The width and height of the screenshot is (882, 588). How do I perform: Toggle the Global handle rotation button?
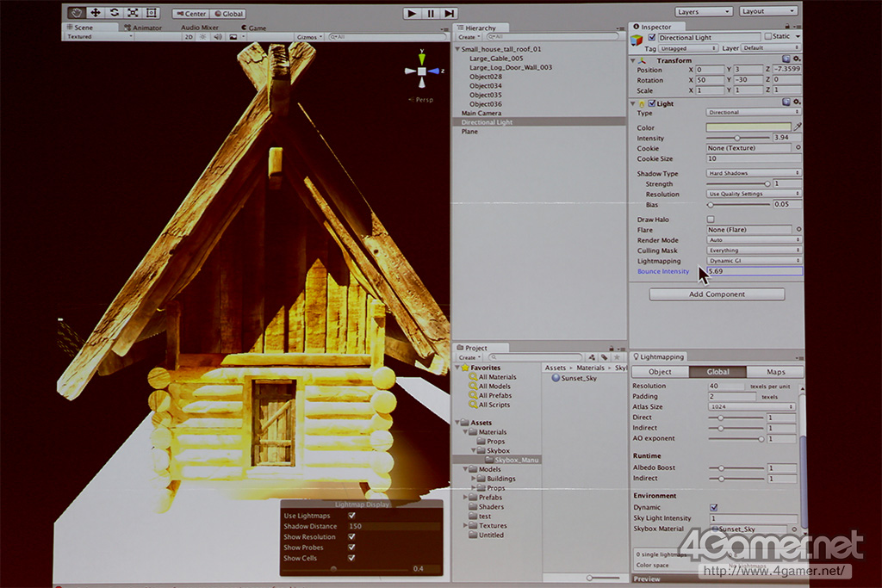point(229,14)
